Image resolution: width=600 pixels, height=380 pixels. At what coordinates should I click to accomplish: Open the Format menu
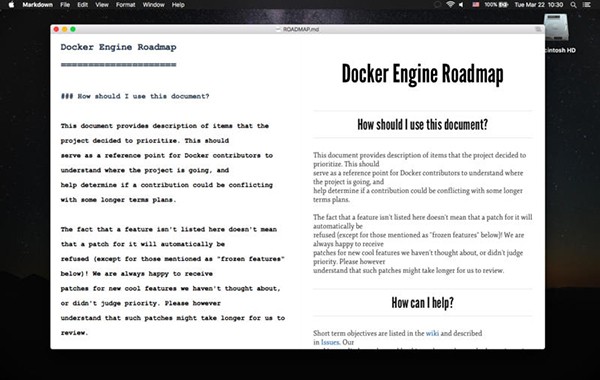126,5
